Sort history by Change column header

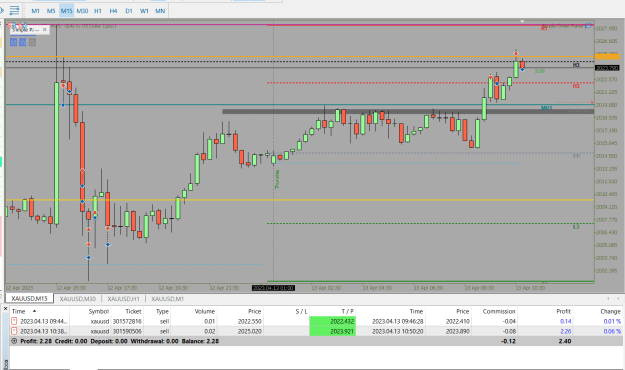coord(610,311)
